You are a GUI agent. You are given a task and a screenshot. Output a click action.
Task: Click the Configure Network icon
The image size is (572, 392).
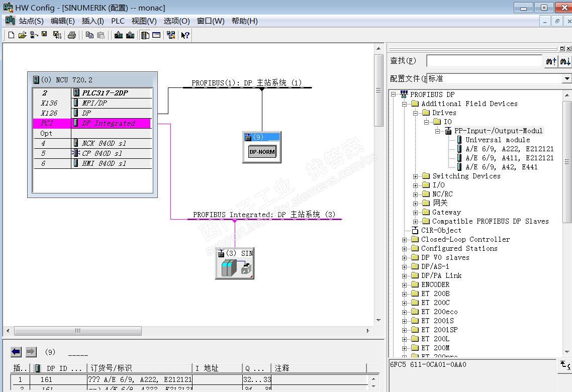point(171,35)
